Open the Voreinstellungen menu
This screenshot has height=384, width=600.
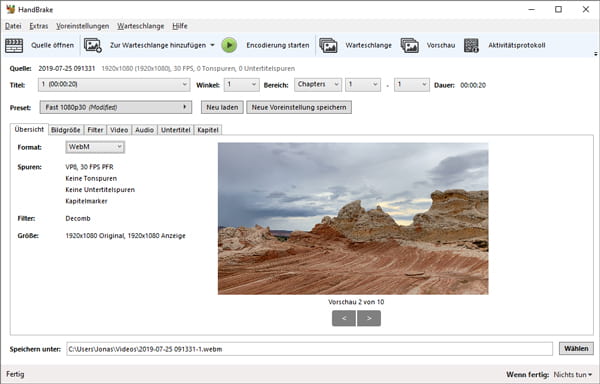coord(83,26)
